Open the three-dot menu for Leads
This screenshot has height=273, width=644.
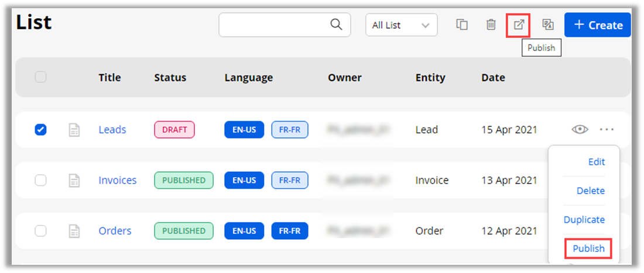607,129
